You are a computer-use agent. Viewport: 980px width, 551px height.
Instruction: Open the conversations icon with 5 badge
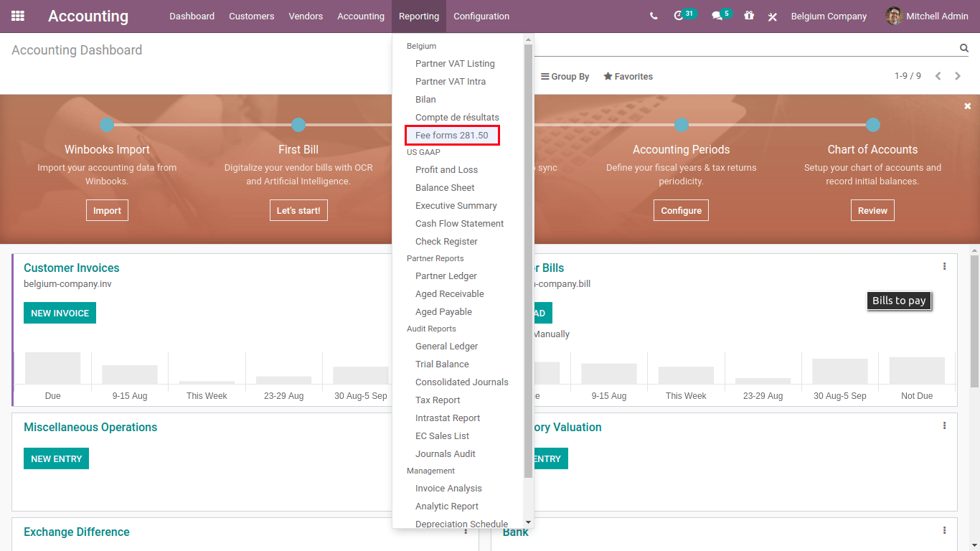[721, 15]
